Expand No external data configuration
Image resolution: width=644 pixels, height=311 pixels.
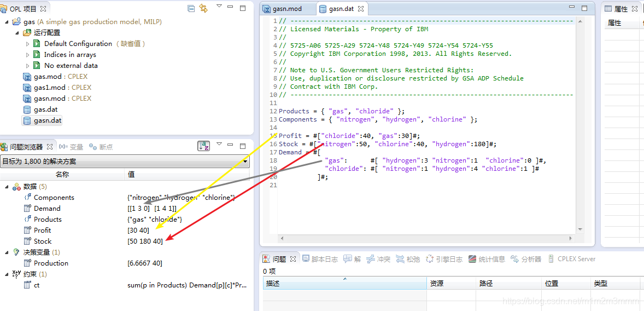tap(27, 65)
